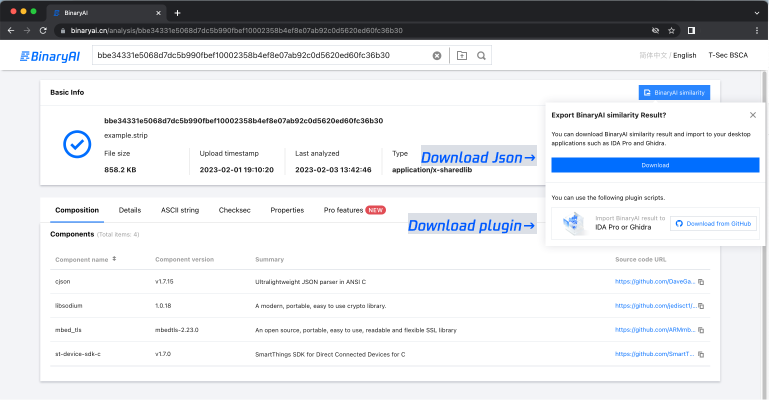Reload the current page
This screenshot has width=769, height=400.
pyautogui.click(x=43, y=30)
